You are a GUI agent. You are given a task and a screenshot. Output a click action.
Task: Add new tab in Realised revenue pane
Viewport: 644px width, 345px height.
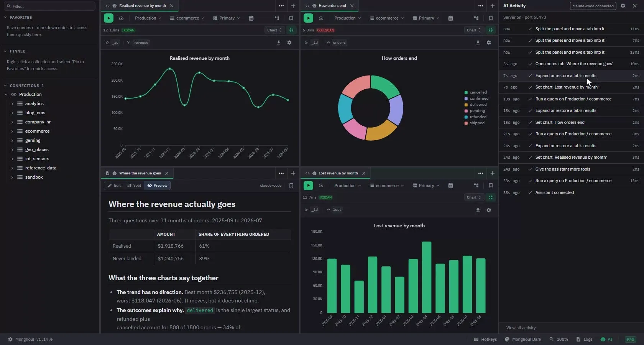point(293,6)
